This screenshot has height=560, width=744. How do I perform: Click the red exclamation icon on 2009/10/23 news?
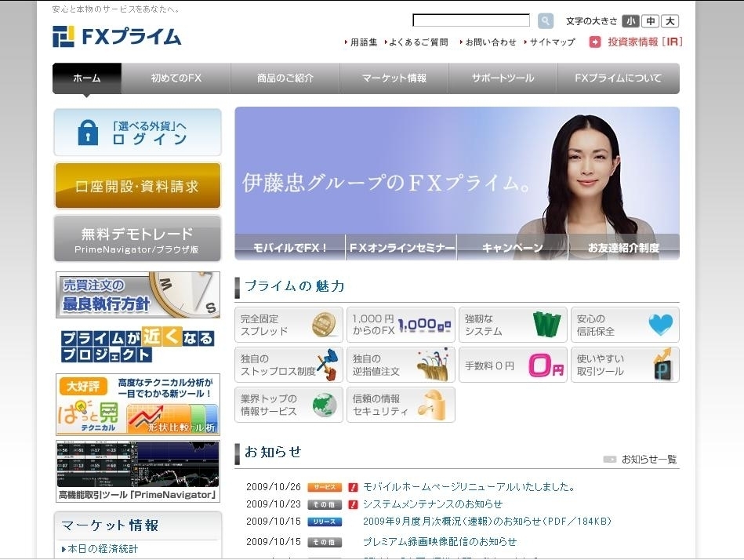[353, 504]
